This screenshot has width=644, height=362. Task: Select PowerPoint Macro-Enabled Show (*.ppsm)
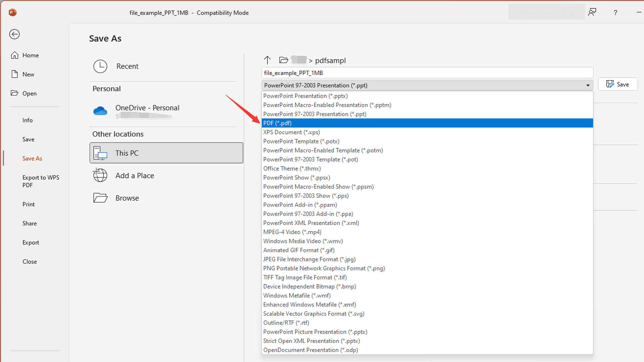[427, 186]
